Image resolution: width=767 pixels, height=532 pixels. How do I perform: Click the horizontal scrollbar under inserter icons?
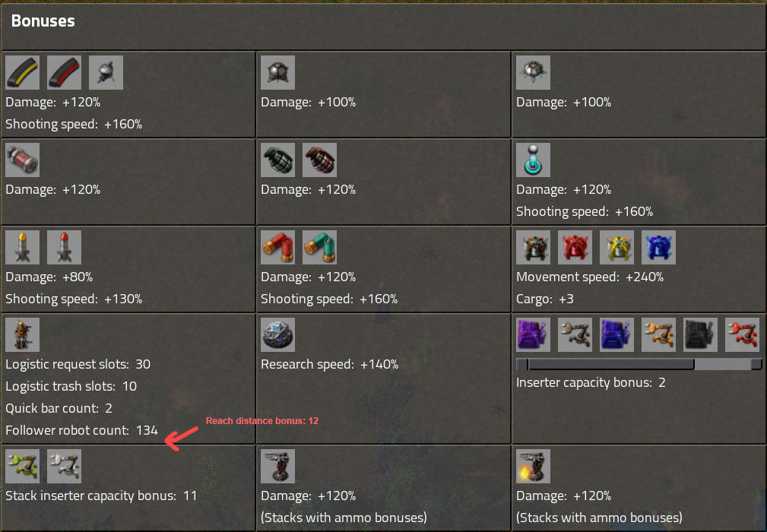click(x=639, y=364)
